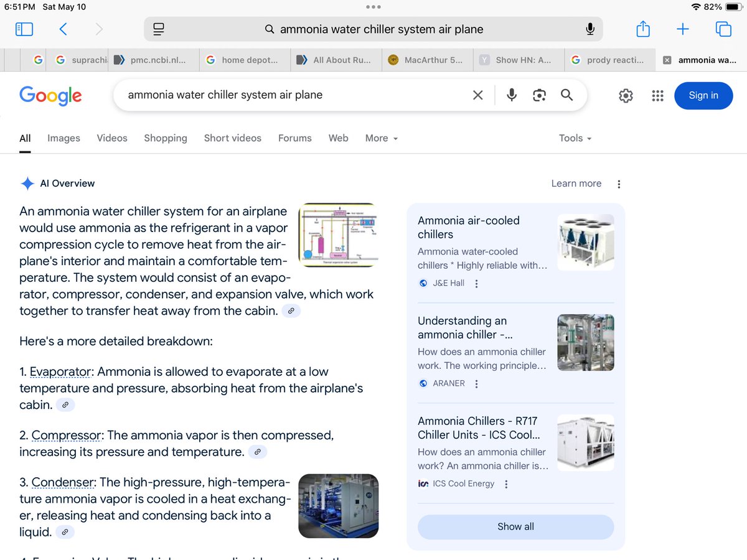Screen dimensions: 747x560
Task: Open ICS Cool Energy chiller thumbnail
Action: pos(585,442)
